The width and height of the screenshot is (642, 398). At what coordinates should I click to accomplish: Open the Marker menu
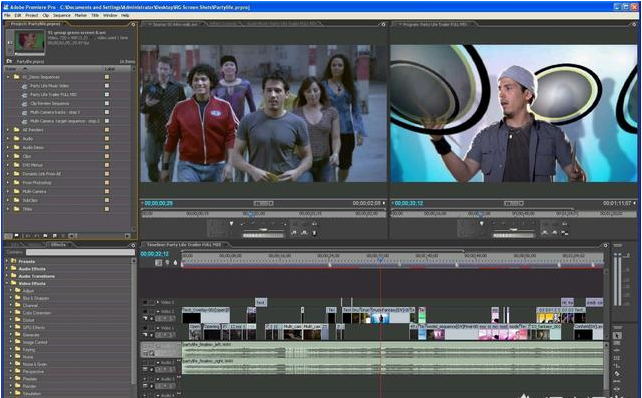pyautogui.click(x=81, y=15)
